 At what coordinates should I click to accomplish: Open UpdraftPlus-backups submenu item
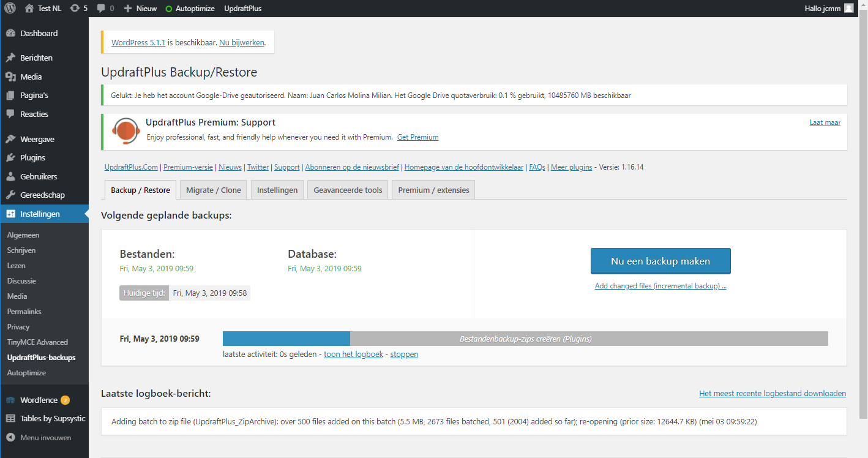coord(41,358)
